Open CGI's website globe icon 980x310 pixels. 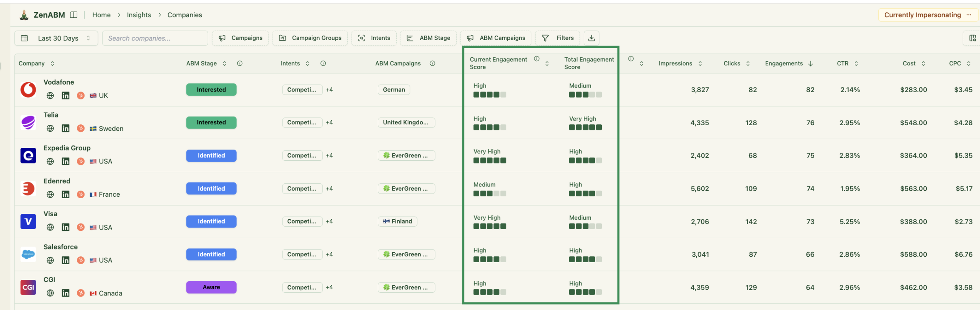[50, 293]
